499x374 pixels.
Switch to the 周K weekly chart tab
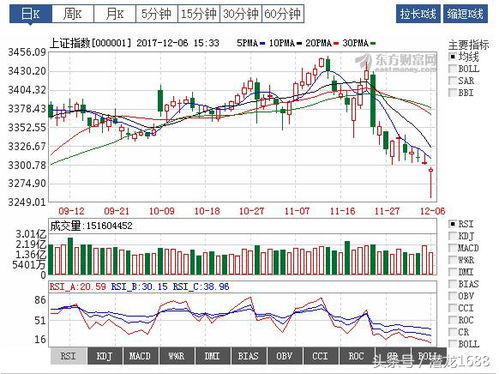[73, 14]
